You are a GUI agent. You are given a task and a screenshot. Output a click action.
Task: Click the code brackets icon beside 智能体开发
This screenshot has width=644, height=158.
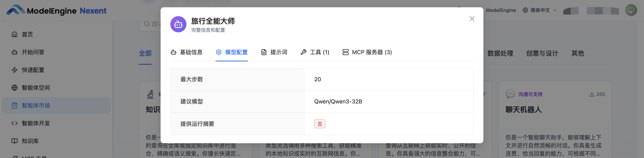pos(15,123)
